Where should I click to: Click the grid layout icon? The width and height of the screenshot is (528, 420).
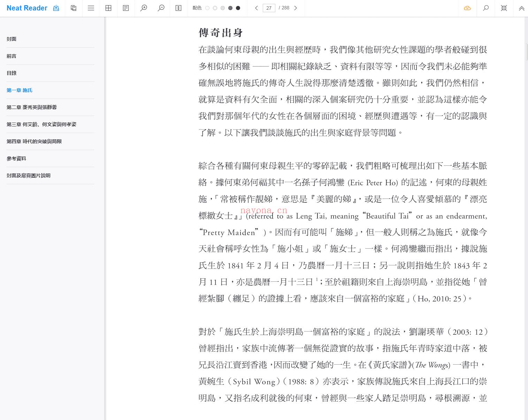click(x=108, y=8)
